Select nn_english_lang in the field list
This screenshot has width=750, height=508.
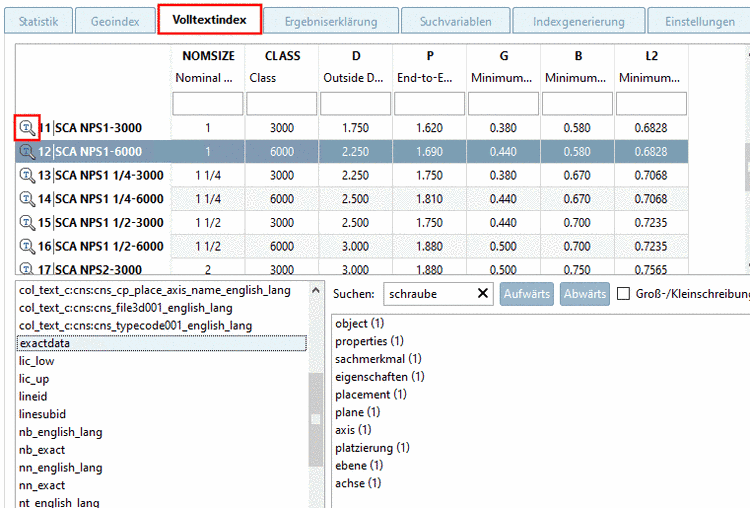(61, 467)
